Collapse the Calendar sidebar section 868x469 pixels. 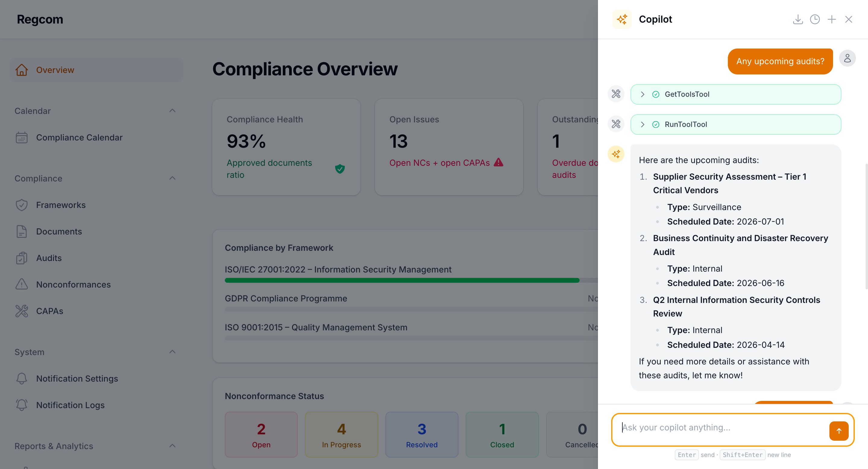(172, 111)
